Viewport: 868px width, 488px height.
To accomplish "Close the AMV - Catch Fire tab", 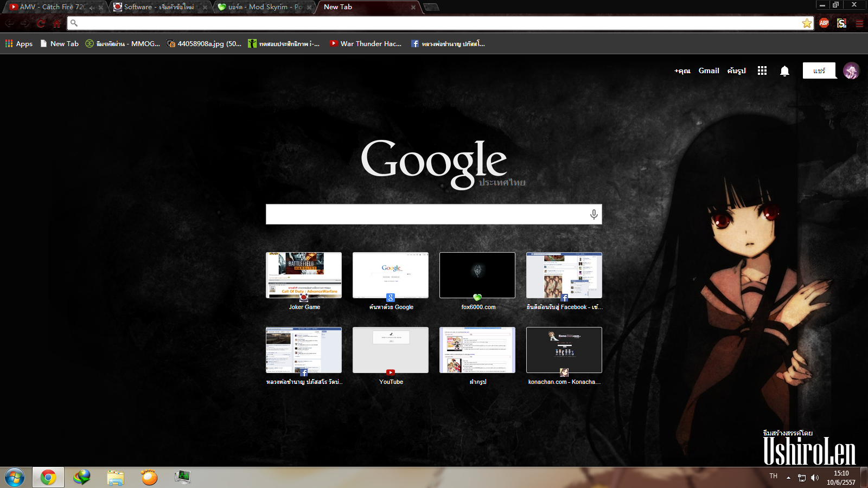I will click(101, 8).
